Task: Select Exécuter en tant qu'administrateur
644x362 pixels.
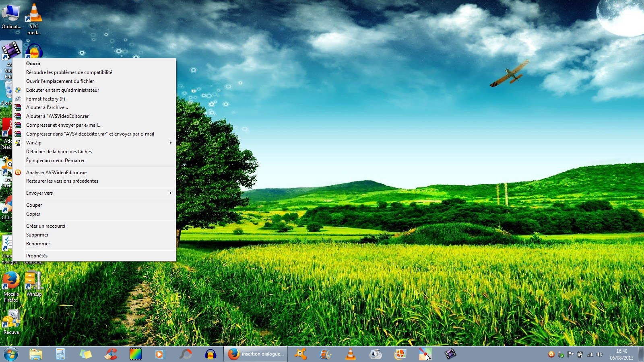Action: (x=94, y=90)
